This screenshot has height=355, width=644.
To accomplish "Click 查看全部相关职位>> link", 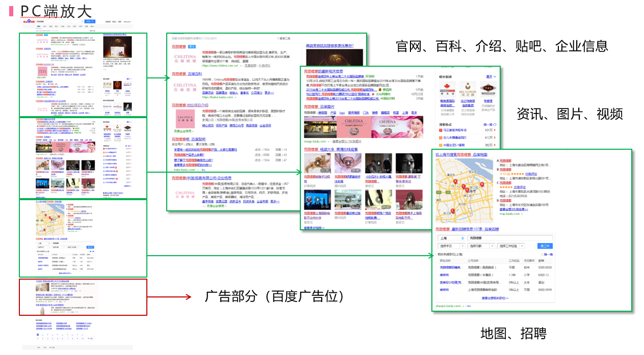I will coord(495,298).
